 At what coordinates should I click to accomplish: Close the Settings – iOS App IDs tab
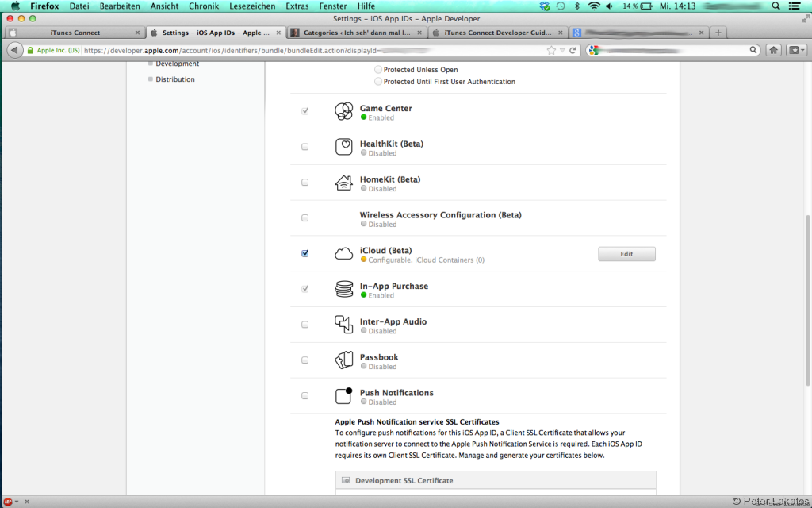tap(278, 32)
